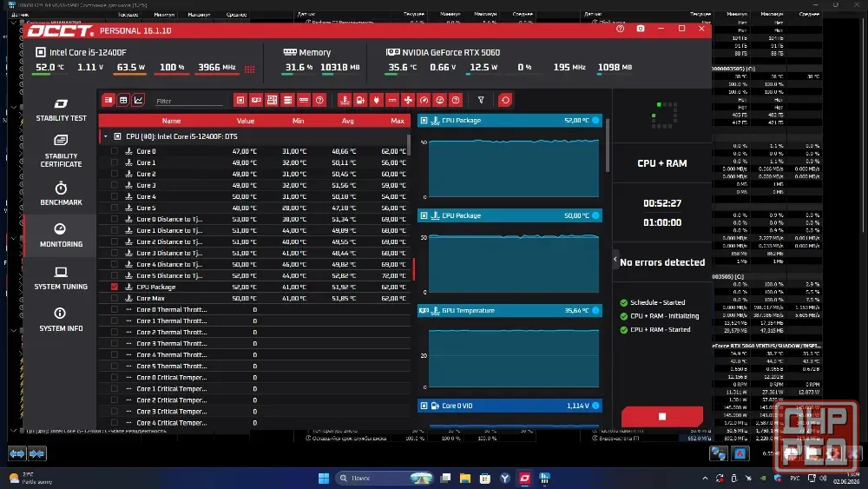Image resolution: width=868 pixels, height=489 pixels.
Task: Sort by the Min column header
Action: [x=298, y=121]
